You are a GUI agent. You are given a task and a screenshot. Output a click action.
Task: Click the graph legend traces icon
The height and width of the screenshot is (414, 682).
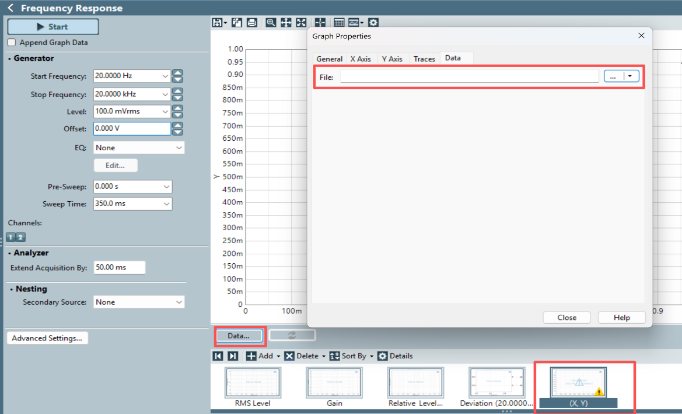pyautogui.click(x=353, y=22)
